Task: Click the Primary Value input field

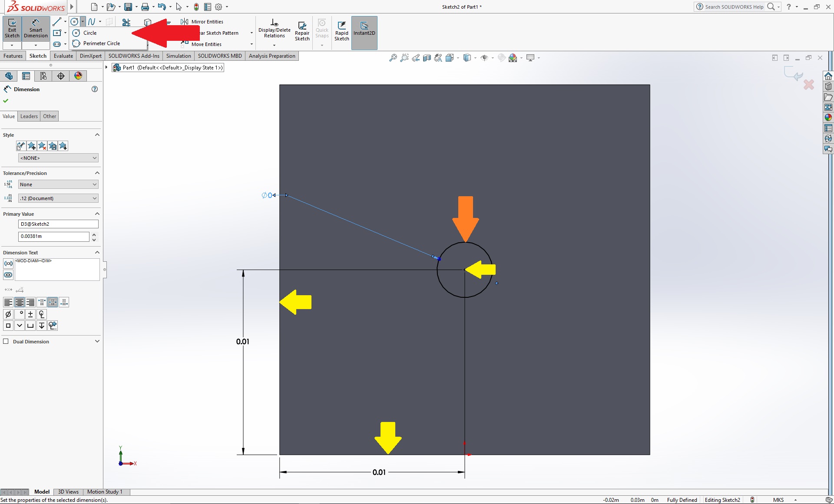Action: [x=53, y=236]
